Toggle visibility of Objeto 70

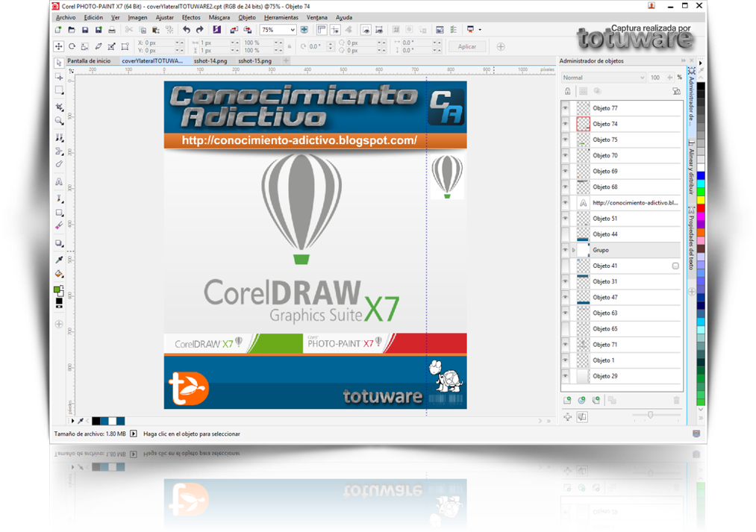565,155
